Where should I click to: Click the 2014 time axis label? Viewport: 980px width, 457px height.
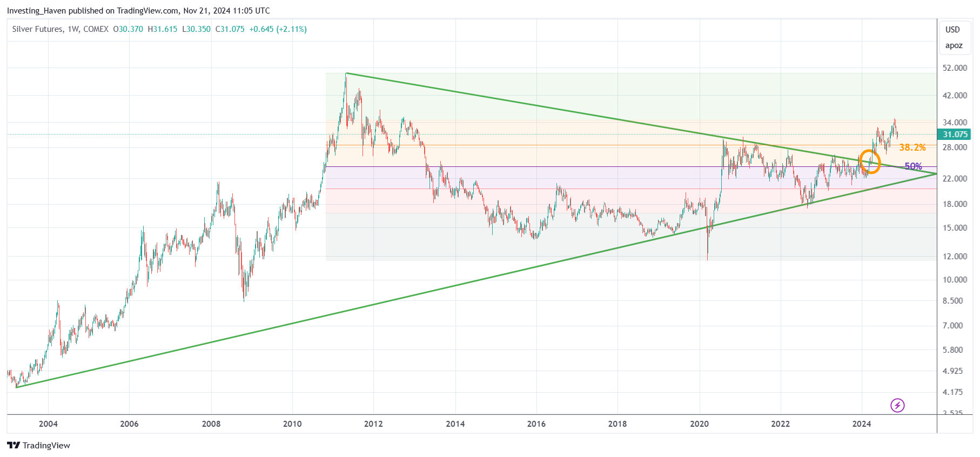[x=455, y=424]
